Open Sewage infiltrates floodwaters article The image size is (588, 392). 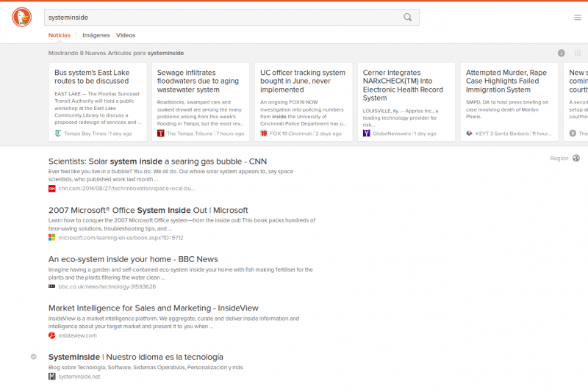click(x=198, y=81)
